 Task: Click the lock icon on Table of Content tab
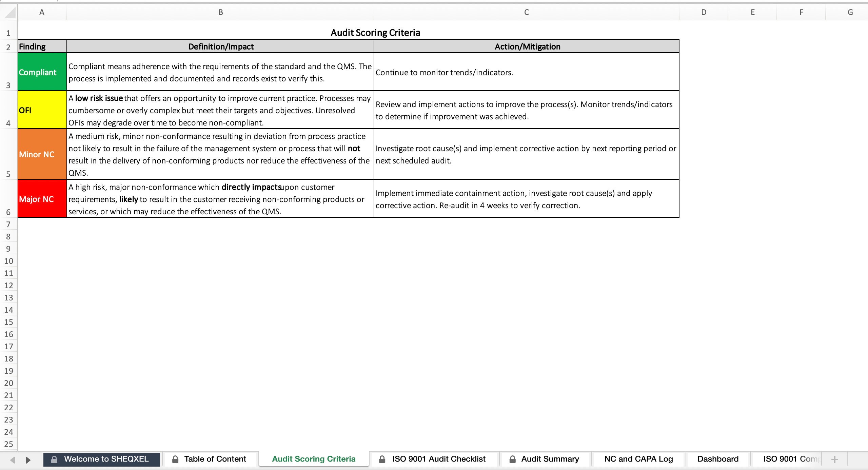(x=175, y=459)
